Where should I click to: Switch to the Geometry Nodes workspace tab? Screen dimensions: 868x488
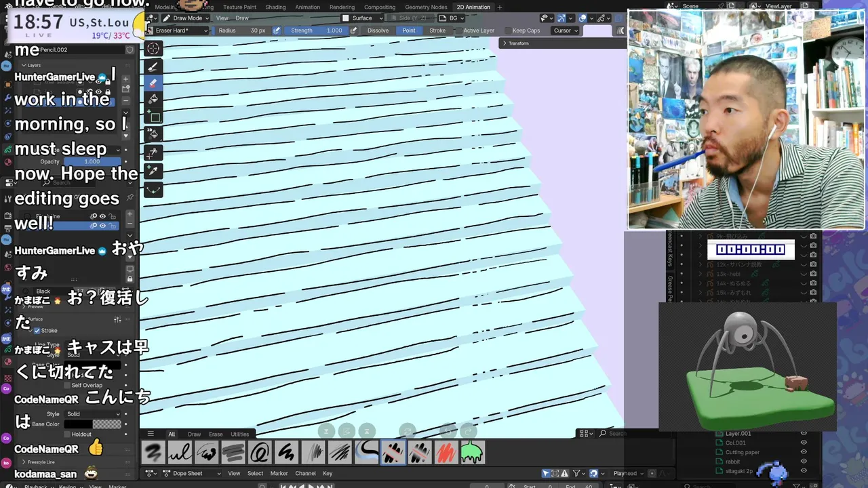pos(426,7)
